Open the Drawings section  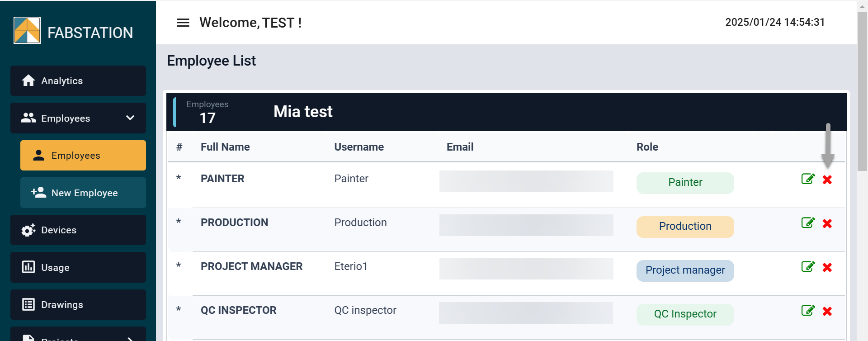tap(78, 305)
